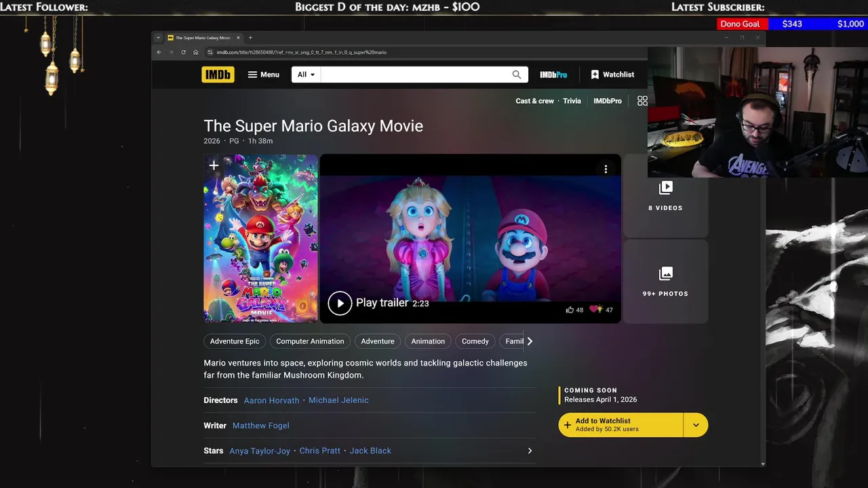868x488 pixels.
Task: Click the browser forward arrow
Action: [x=171, y=52]
